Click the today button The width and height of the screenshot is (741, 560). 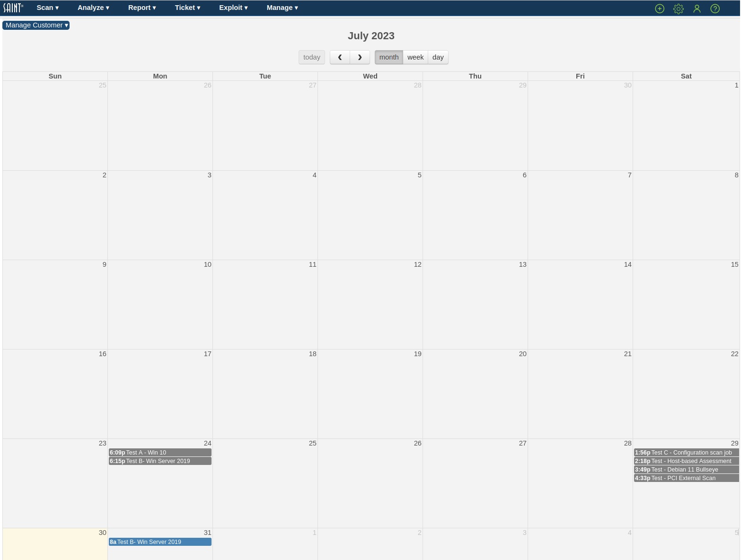(311, 57)
